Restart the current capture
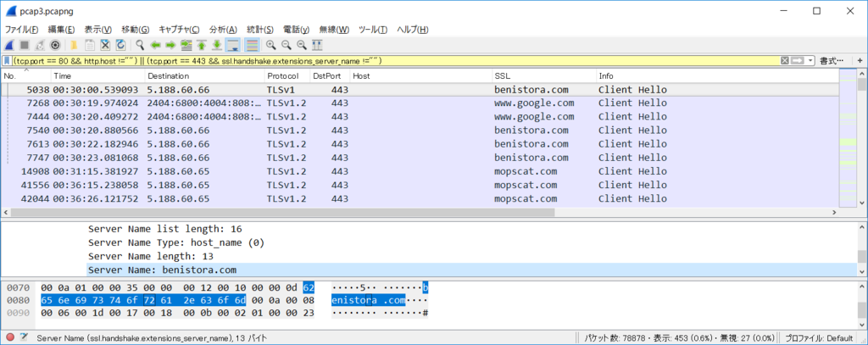The image size is (868, 345). point(40,45)
